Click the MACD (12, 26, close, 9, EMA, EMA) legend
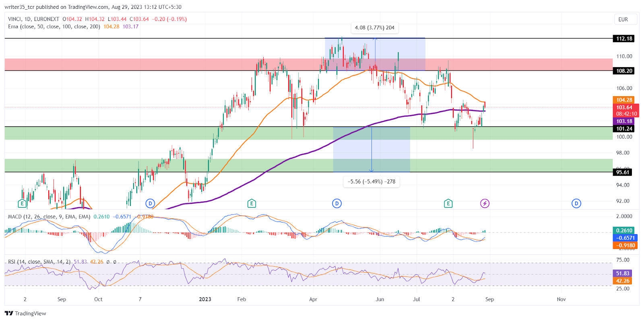 click(x=49, y=216)
